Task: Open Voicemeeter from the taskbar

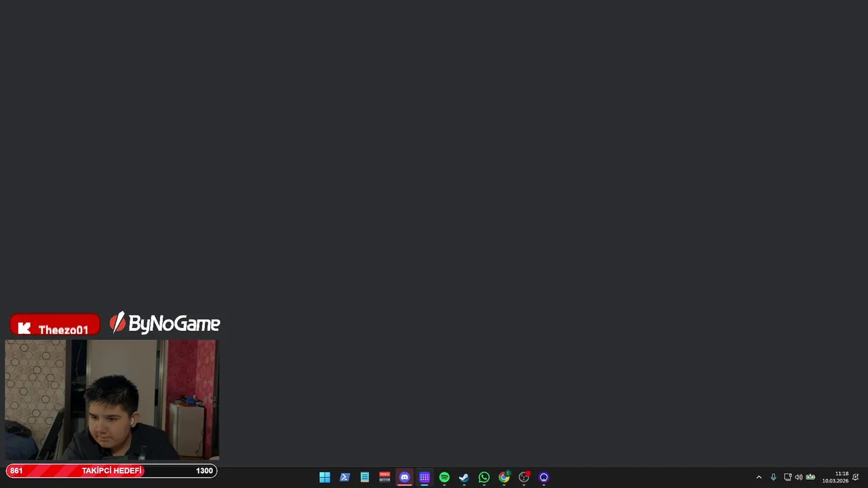Action: click(384, 477)
